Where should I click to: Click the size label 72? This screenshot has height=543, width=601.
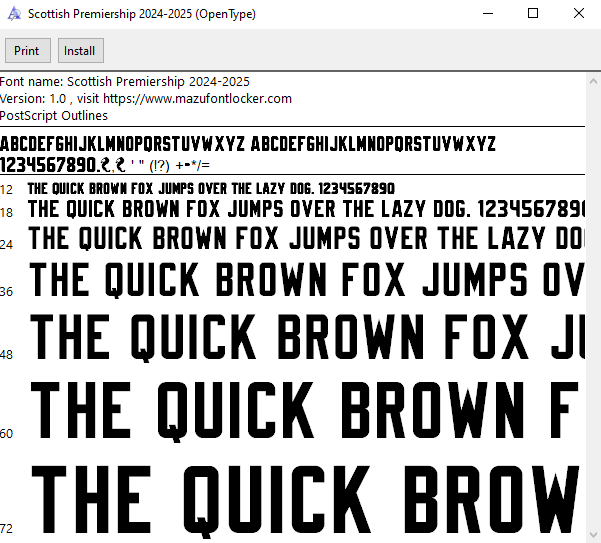click(7, 529)
